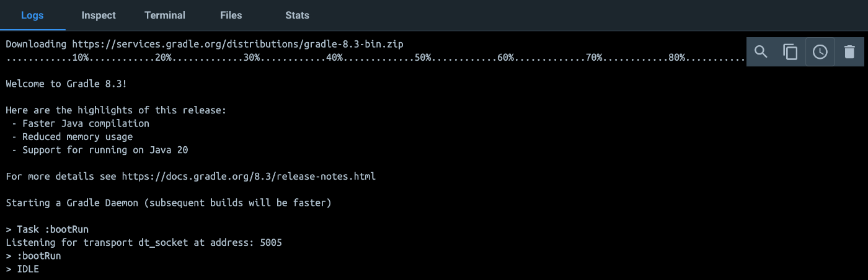This screenshot has width=868, height=280.
Task: Clear logs using the trash icon
Action: pyautogui.click(x=849, y=52)
